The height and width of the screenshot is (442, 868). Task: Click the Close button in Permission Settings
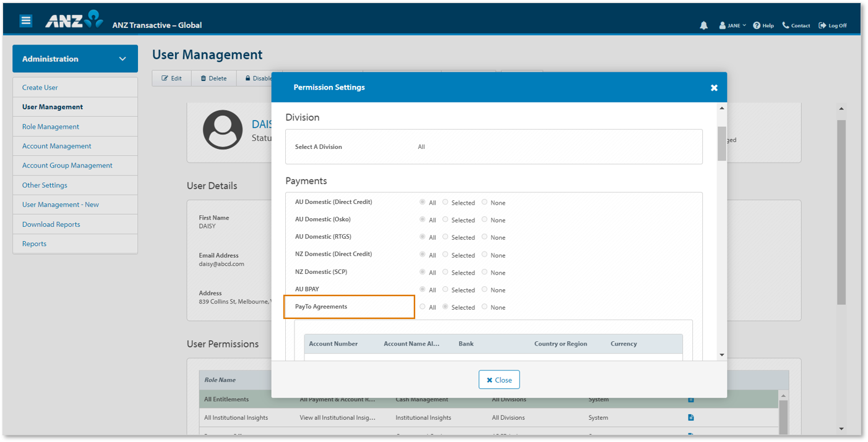pyautogui.click(x=499, y=379)
